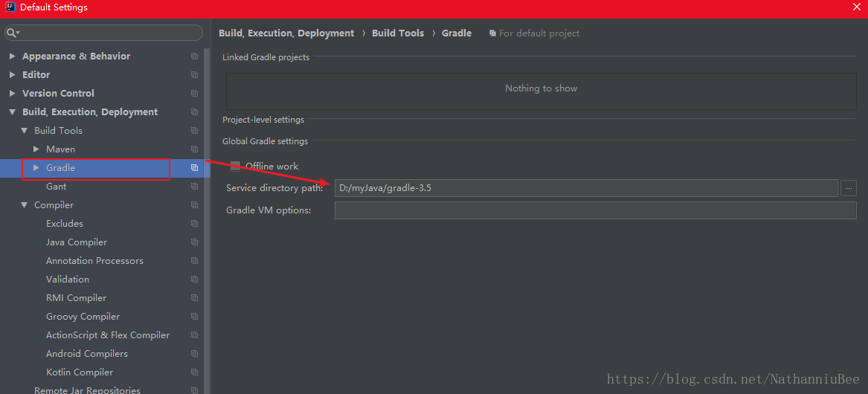Open Java Compiler settings
Screen dimensions: 868x394
[77, 242]
